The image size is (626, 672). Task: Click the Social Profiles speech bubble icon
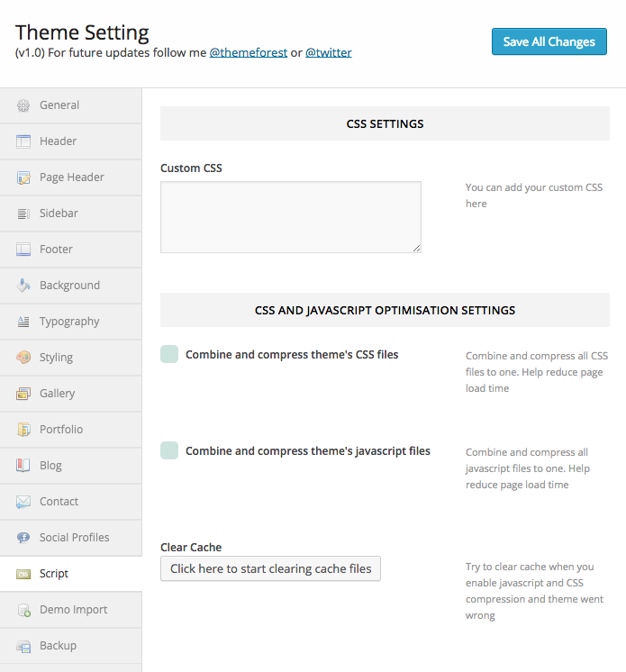point(23,538)
